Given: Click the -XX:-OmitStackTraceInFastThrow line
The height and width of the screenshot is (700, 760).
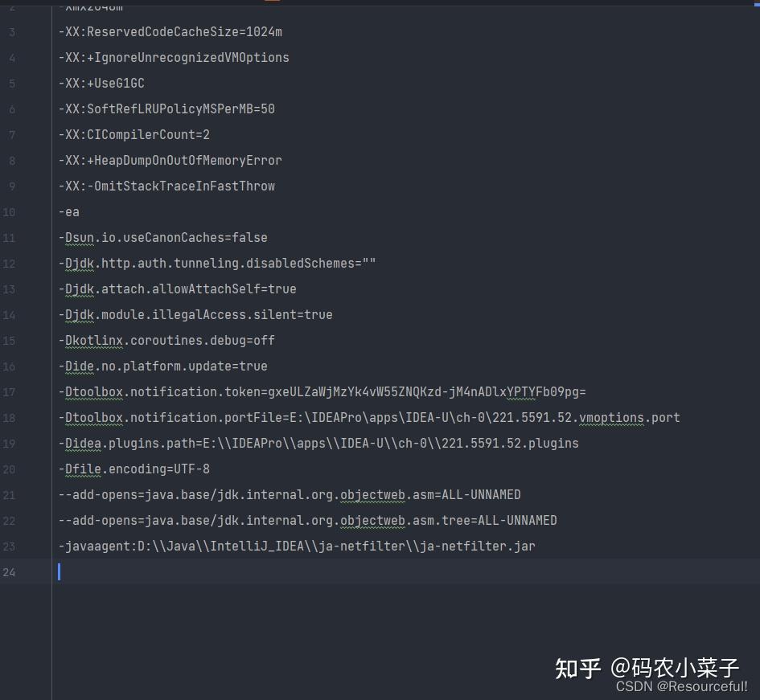Looking at the screenshot, I should 166,186.
